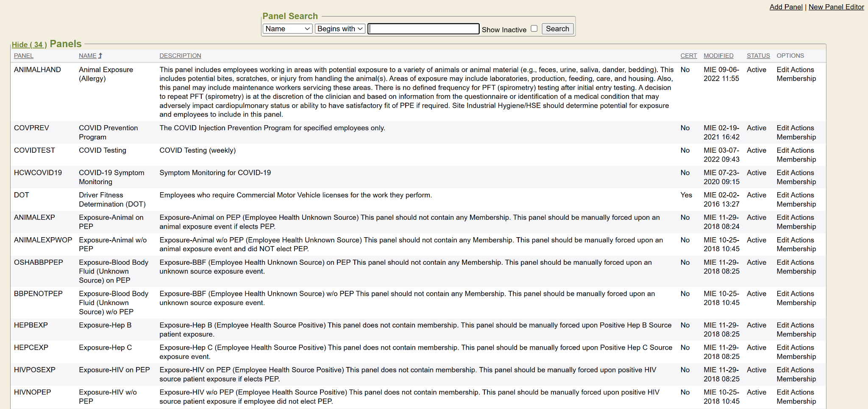Open the Add Panel link
The width and height of the screenshot is (868, 409).
tap(786, 7)
